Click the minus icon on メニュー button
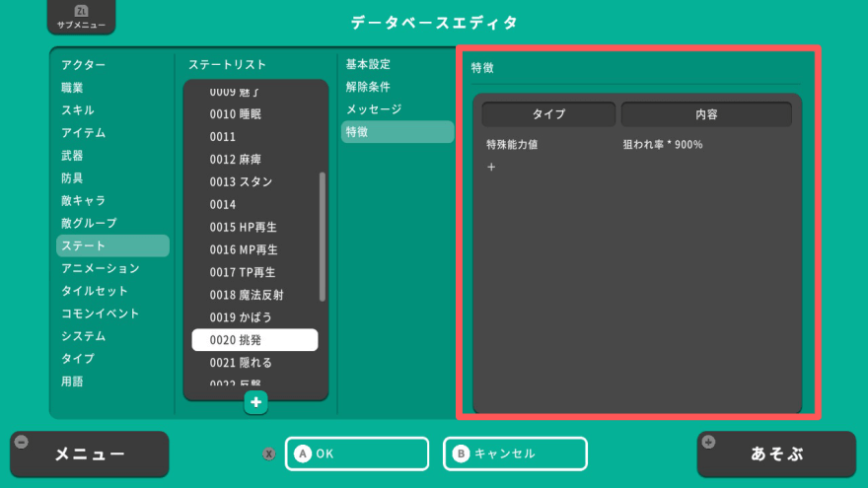The image size is (868, 488). [22, 442]
